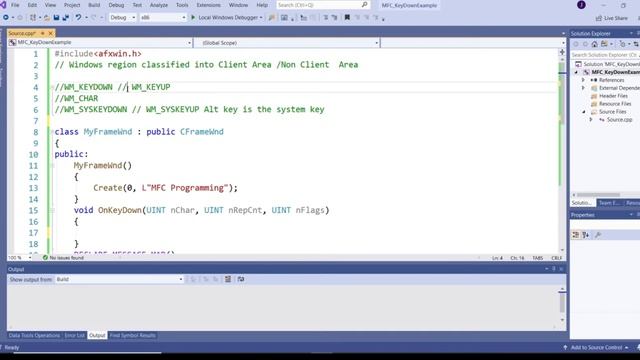Select the Output tab at bottom
This screenshot has width=640, height=360.
[x=97, y=336]
